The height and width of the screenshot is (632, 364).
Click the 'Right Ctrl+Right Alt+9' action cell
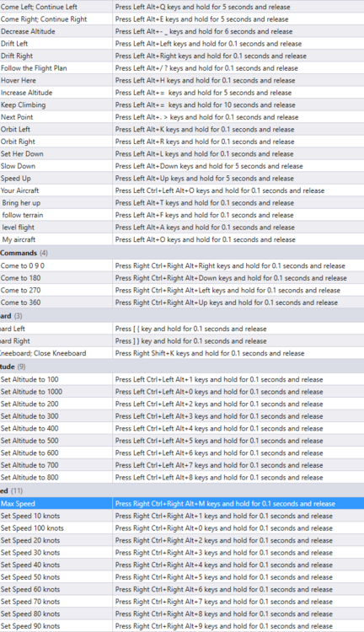(x=238, y=626)
